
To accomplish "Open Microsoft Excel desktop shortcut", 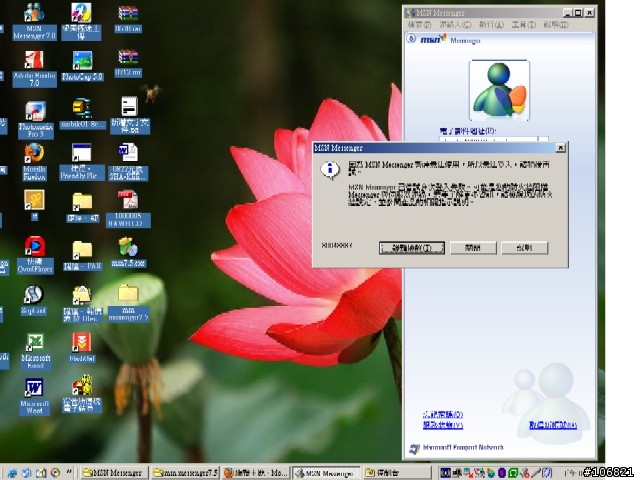I will point(35,351).
